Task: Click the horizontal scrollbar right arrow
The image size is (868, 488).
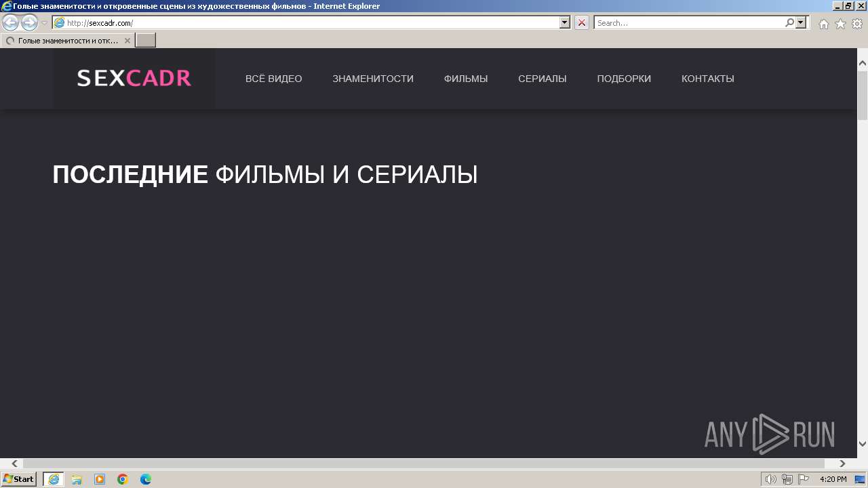Action: pyautogui.click(x=842, y=464)
